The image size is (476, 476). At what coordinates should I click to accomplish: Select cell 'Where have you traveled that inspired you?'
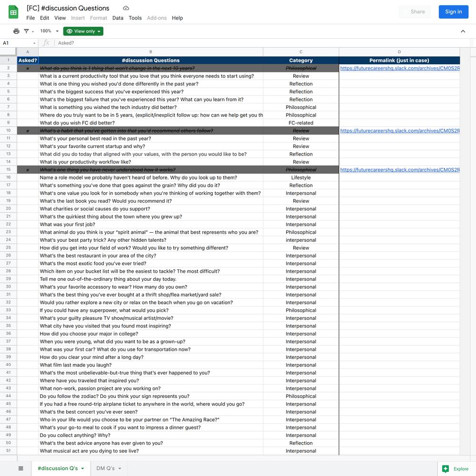(x=150, y=381)
